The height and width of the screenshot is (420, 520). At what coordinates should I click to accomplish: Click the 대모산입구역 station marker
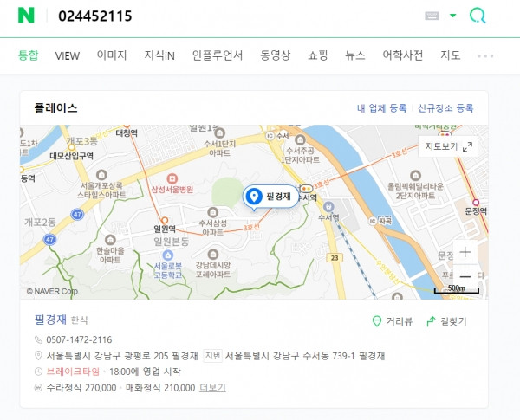(x=71, y=147)
